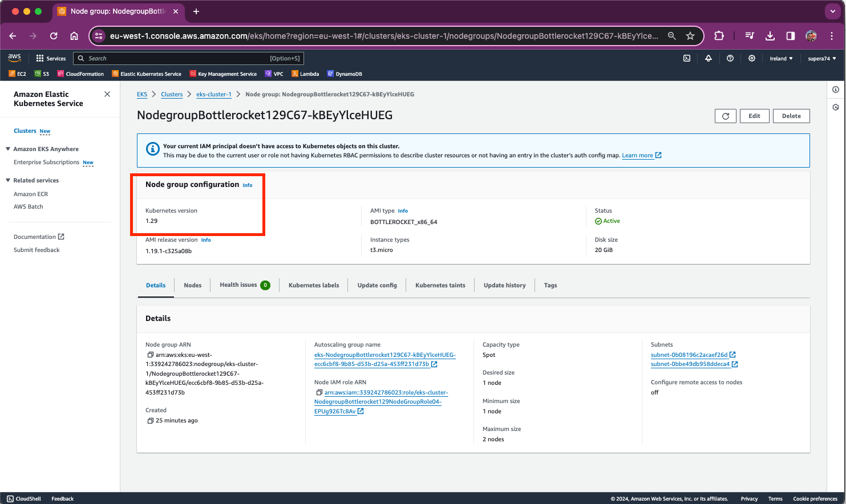The image size is (846, 504).
Task: Open the CloudFormation bookmark shortcut
Action: (80, 74)
